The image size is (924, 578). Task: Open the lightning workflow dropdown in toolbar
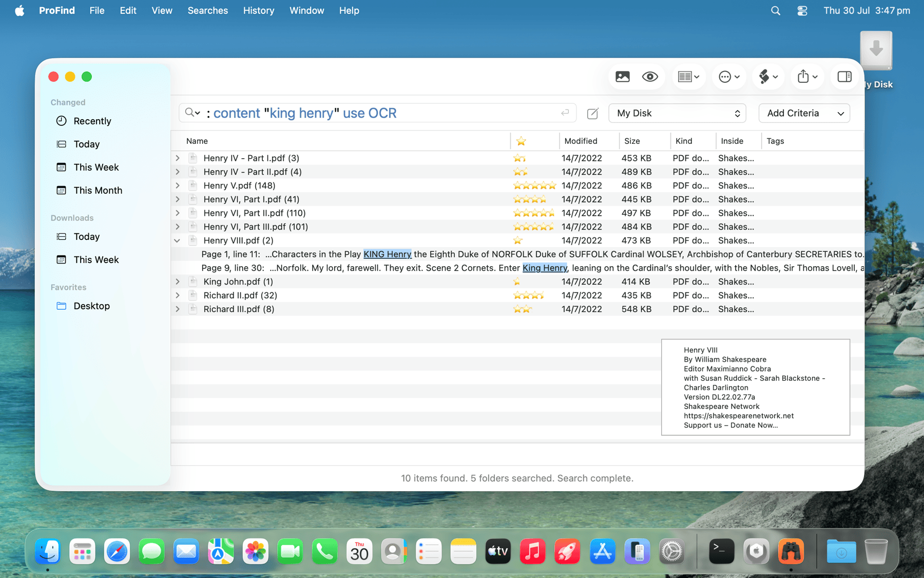pos(768,77)
